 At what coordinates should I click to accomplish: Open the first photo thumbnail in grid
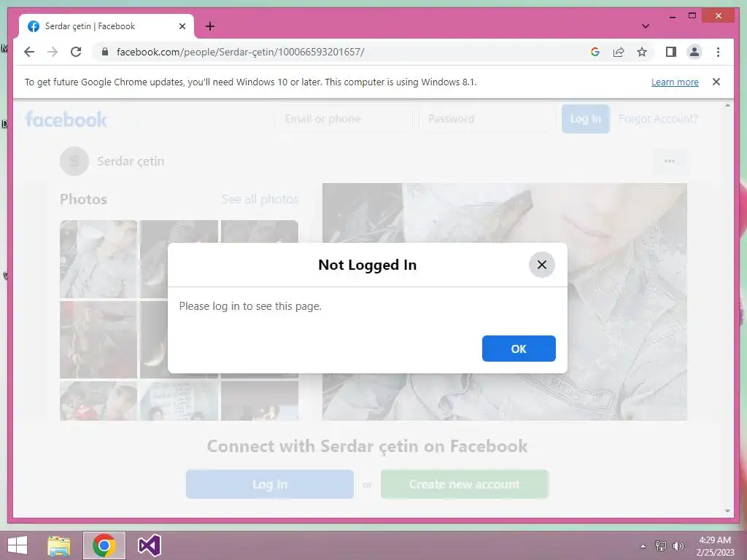pyautogui.click(x=98, y=259)
